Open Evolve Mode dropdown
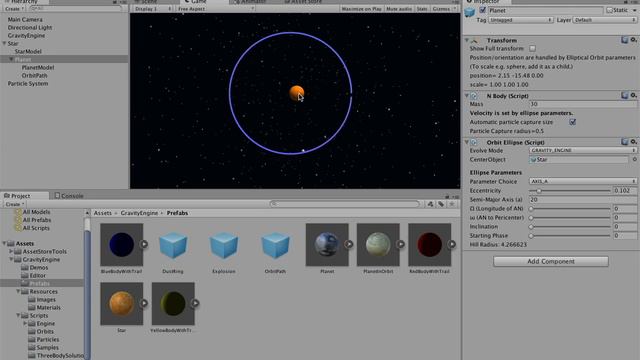The width and height of the screenshot is (640, 360). pyautogui.click(x=583, y=151)
